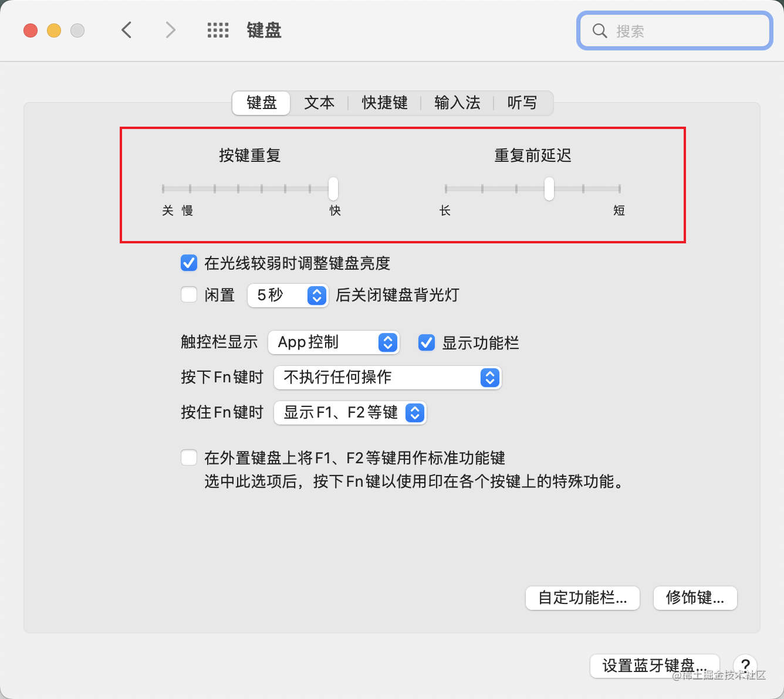Viewport: 784px width, 699px height.
Task: Click the 重复前延迟 slider thumb
Action: pyautogui.click(x=549, y=189)
